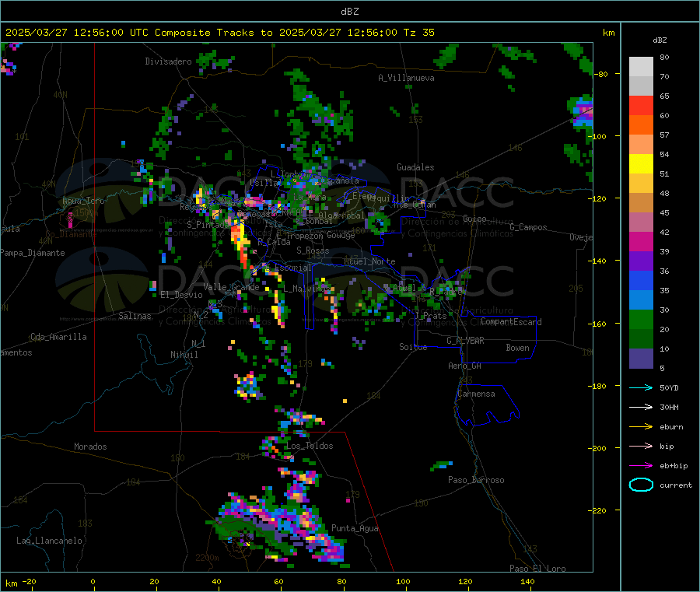Click the S_Rosas place label

click(313, 250)
